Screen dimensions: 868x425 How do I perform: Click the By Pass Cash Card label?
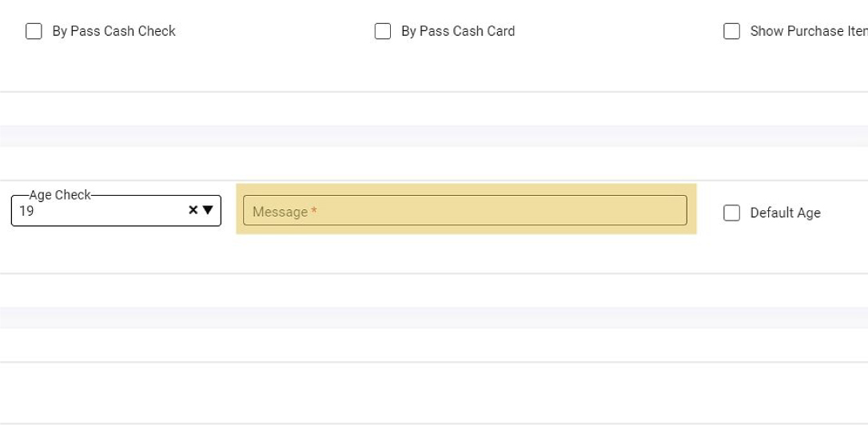(457, 31)
